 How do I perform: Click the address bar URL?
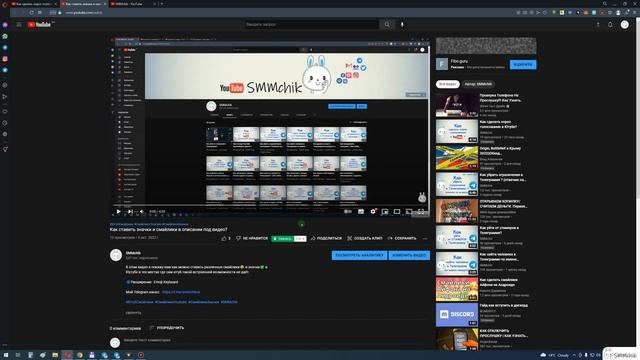[84, 13]
